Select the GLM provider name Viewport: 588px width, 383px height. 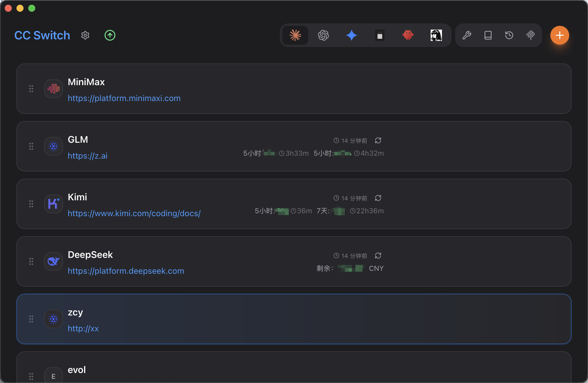pyautogui.click(x=78, y=140)
